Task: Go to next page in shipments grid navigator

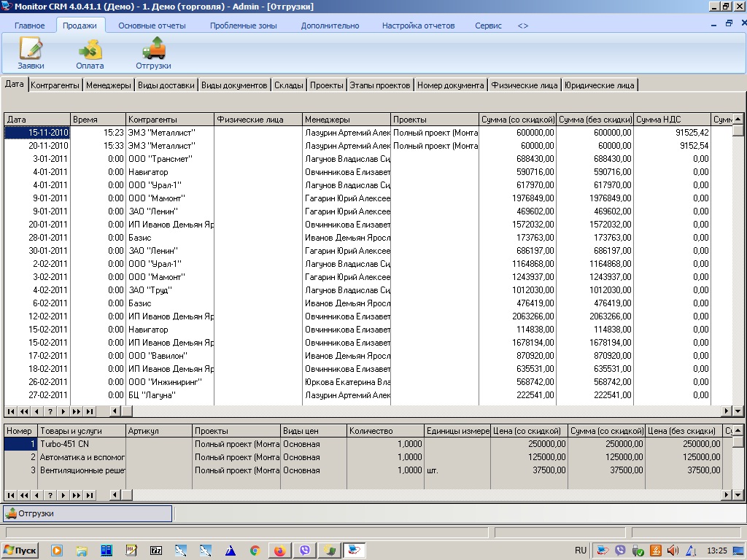Action: [76, 411]
